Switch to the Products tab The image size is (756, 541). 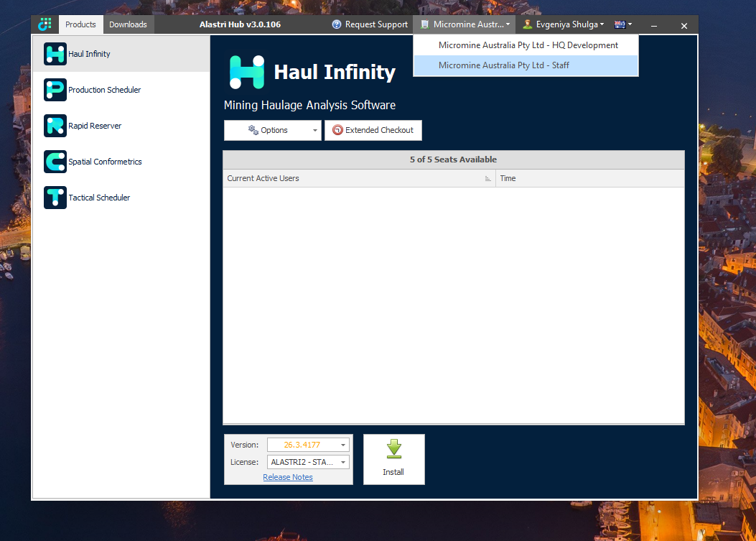(x=80, y=24)
